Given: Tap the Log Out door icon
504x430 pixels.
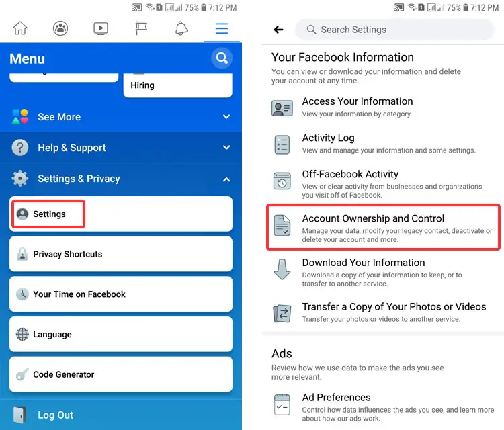Looking at the screenshot, I should (19, 415).
